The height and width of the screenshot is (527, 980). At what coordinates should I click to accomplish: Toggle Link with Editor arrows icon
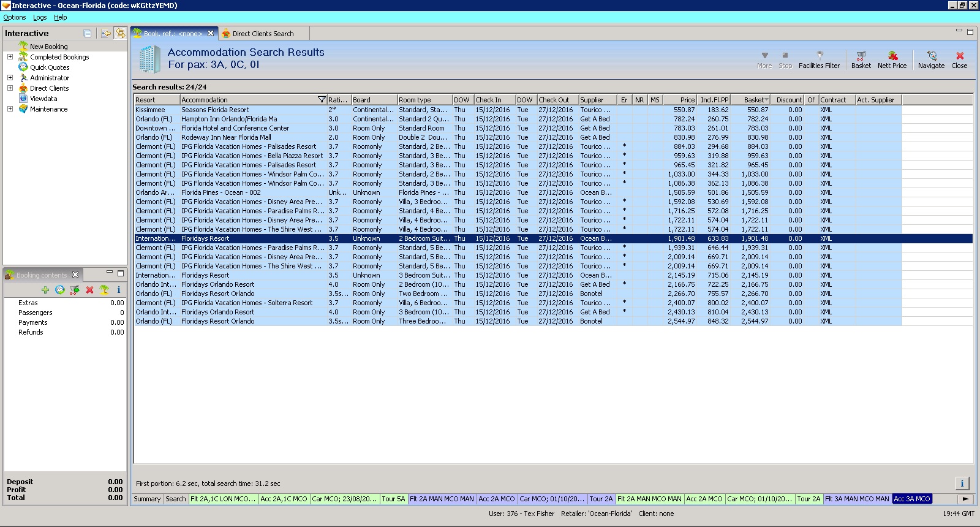pyautogui.click(x=121, y=33)
